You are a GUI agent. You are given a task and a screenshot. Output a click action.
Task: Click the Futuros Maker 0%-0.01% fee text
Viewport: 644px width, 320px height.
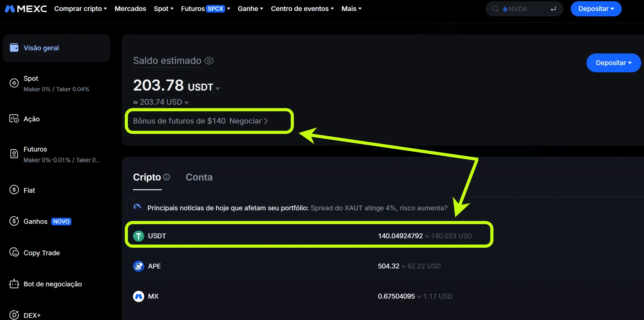[62, 160]
